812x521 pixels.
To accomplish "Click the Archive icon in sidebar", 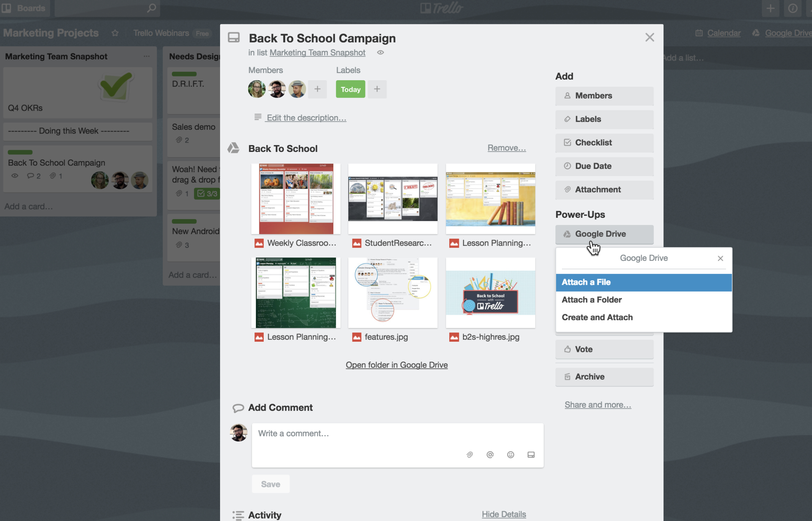I will (x=566, y=376).
